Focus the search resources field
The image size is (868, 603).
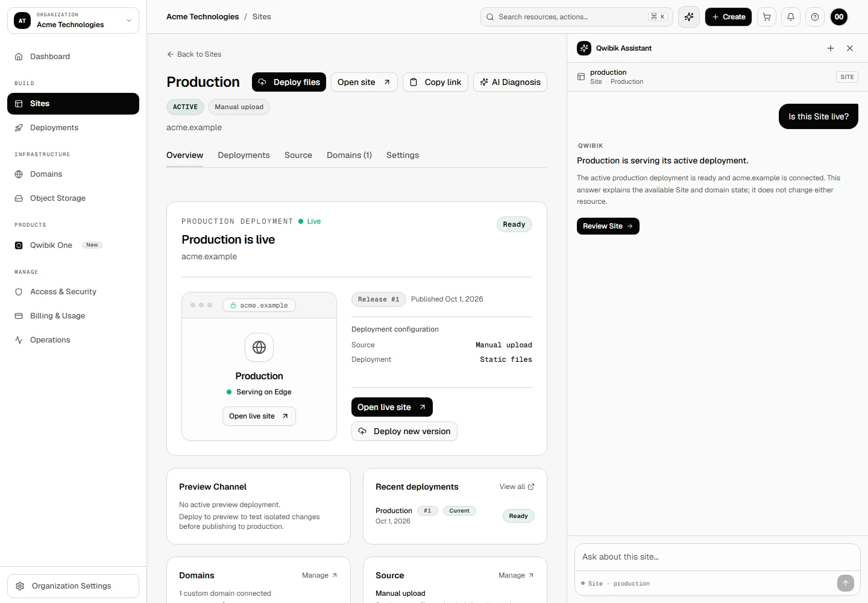click(577, 17)
